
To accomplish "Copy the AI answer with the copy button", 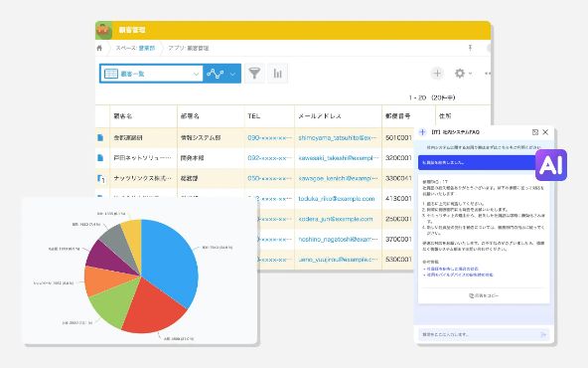I will pos(484,296).
